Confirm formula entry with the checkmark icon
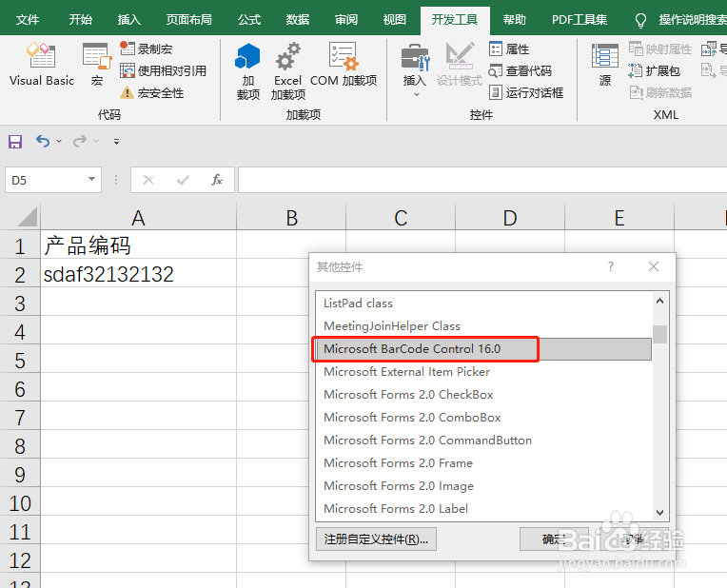Screen dimensions: 727x588 point(183,180)
